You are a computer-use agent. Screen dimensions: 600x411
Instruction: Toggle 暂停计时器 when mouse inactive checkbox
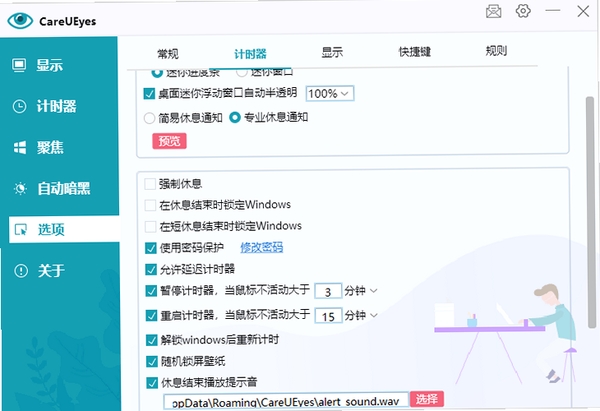coord(152,291)
